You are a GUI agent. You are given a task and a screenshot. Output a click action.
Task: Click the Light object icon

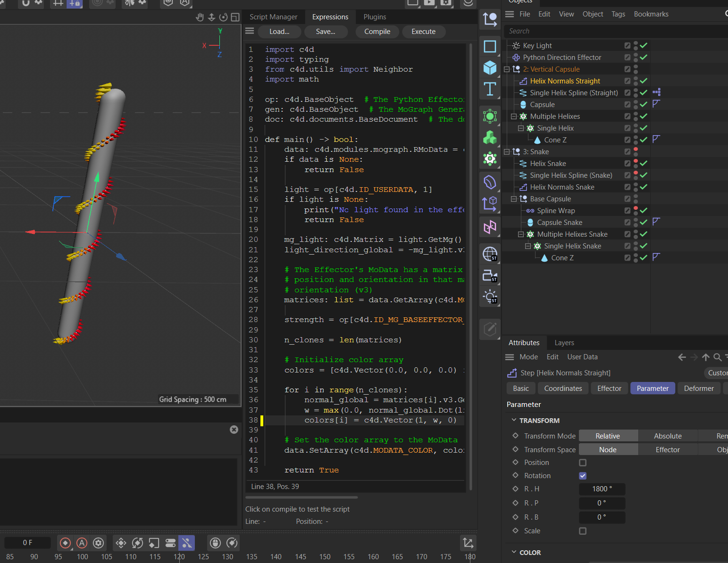[x=490, y=297]
